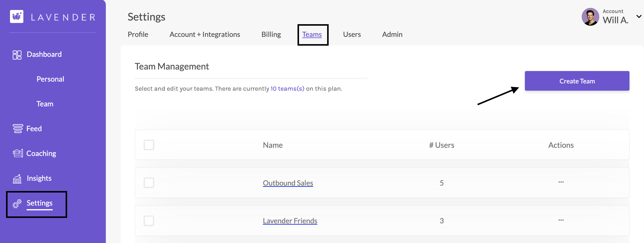The image size is (644, 243).
Task: Check the Outbound Sales row checkbox
Action: click(x=149, y=183)
